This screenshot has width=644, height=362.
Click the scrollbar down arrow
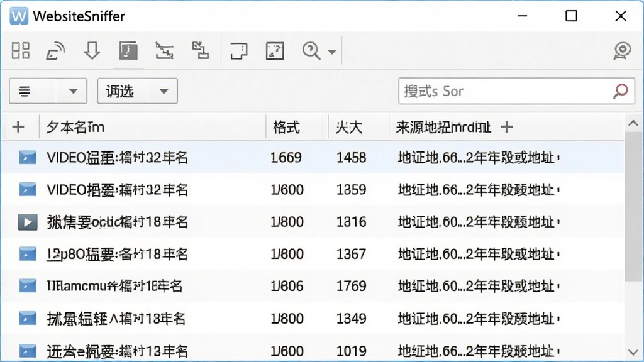(x=633, y=353)
